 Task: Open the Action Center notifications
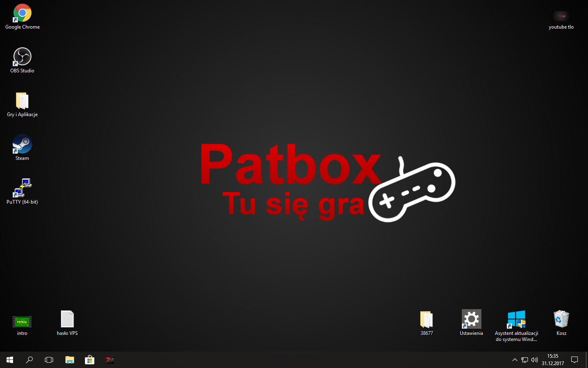click(575, 360)
